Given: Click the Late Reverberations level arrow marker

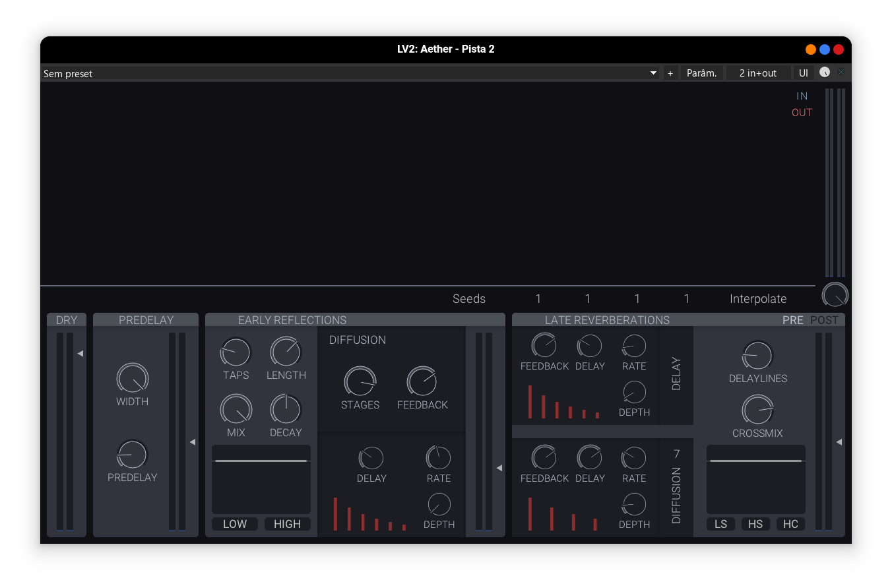Looking at the screenshot, I should pyautogui.click(x=839, y=442).
